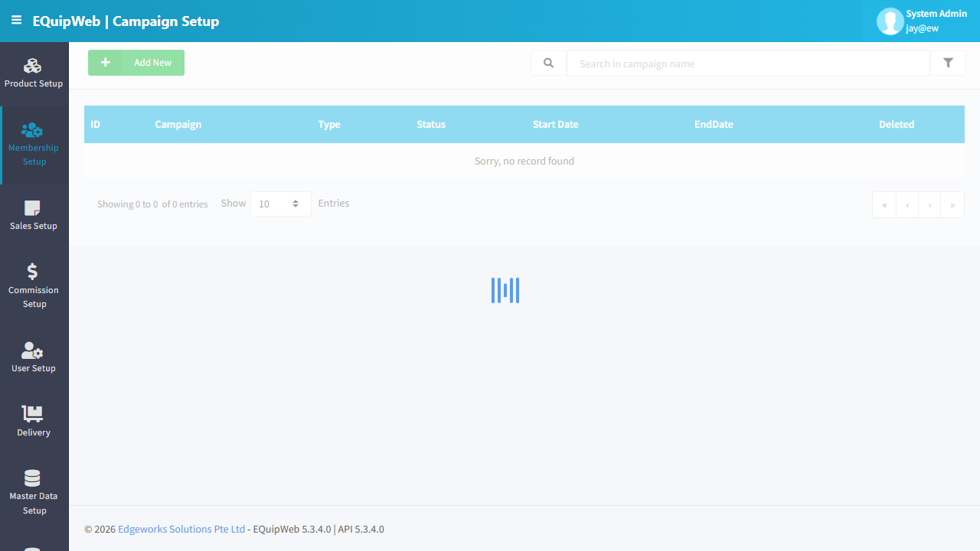Go to first page of results

(884, 205)
